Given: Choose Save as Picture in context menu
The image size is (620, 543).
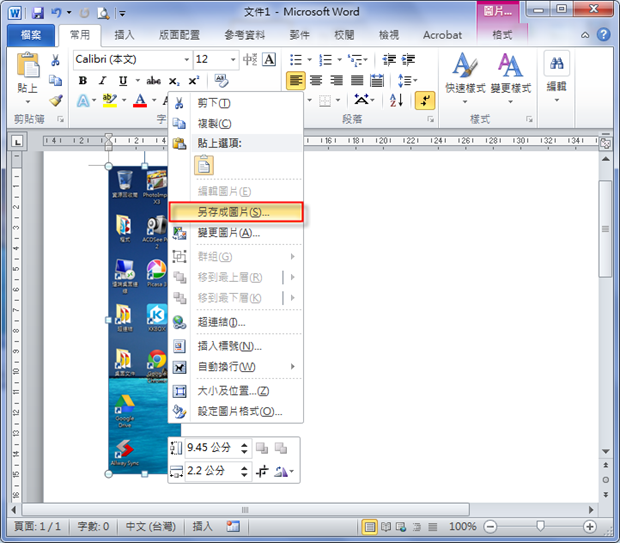Looking at the screenshot, I should 236,212.
